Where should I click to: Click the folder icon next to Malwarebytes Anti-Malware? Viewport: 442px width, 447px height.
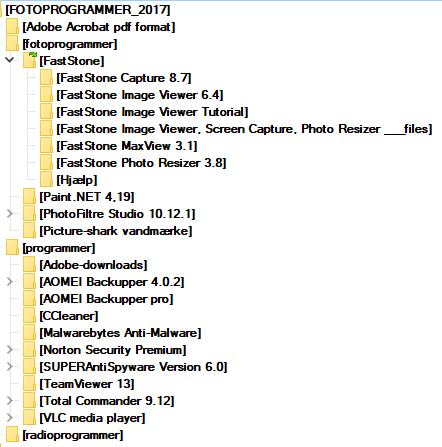point(29,333)
